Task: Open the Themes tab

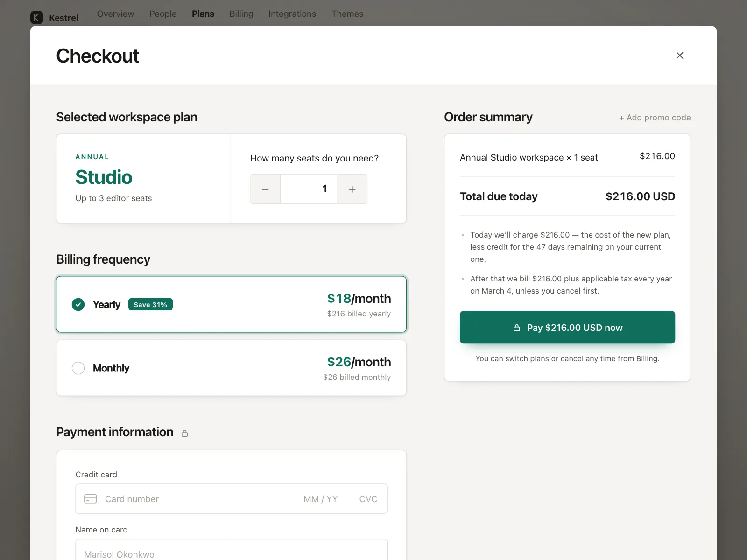Action: 347,14
